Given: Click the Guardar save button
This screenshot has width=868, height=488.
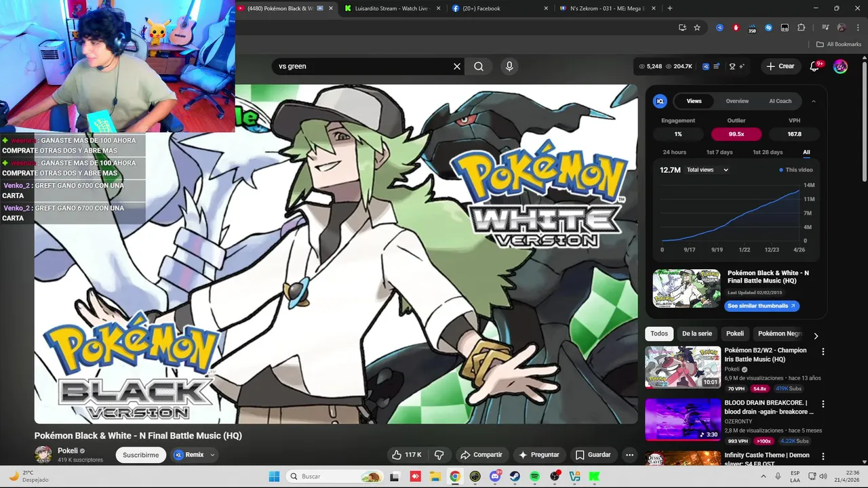Looking at the screenshot, I should click(x=593, y=455).
